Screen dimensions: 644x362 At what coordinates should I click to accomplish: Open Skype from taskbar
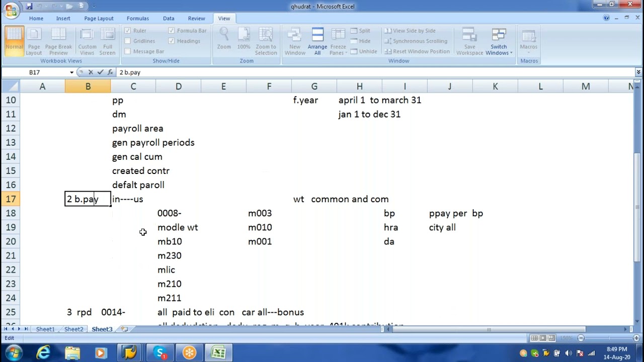tap(160, 353)
